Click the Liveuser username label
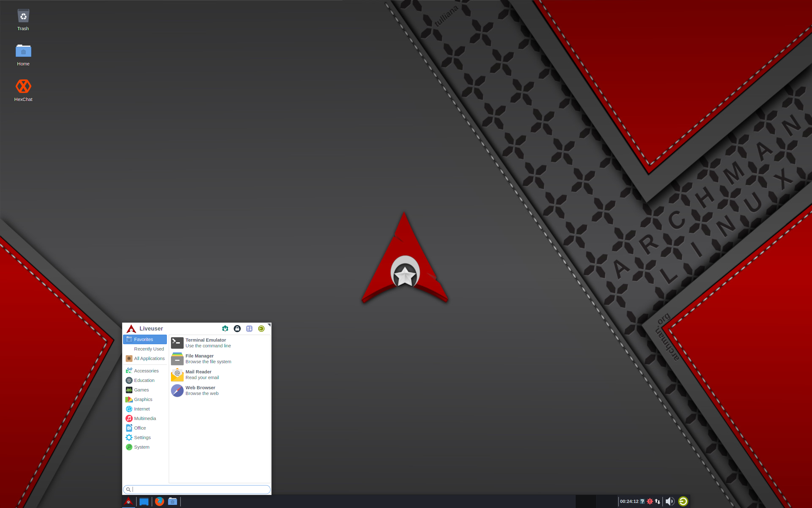The height and width of the screenshot is (508, 812). click(151, 329)
